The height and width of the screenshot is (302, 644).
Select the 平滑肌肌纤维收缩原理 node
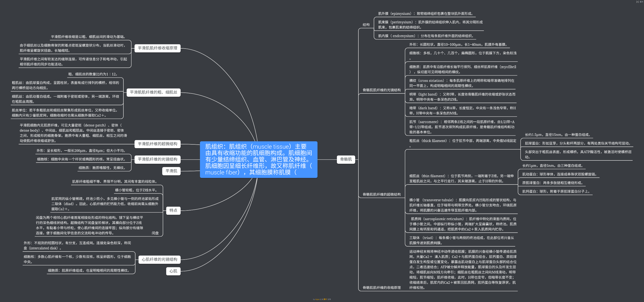(x=157, y=48)
